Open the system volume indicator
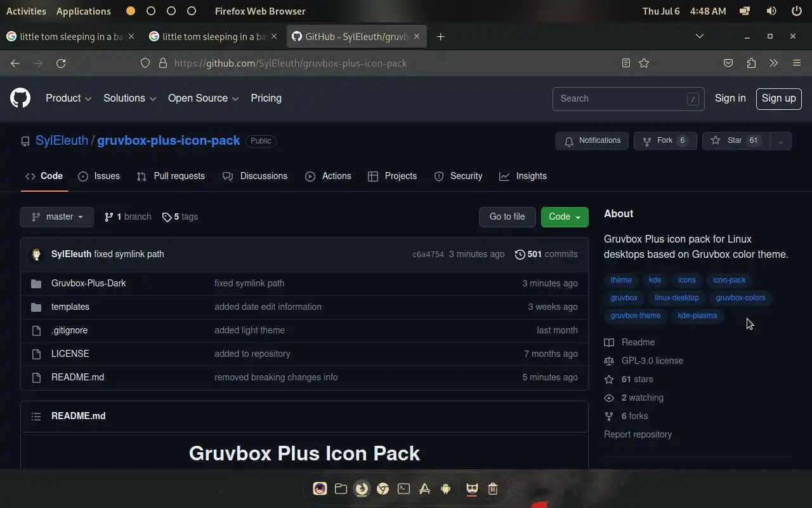The height and width of the screenshot is (508, 812). tap(771, 11)
